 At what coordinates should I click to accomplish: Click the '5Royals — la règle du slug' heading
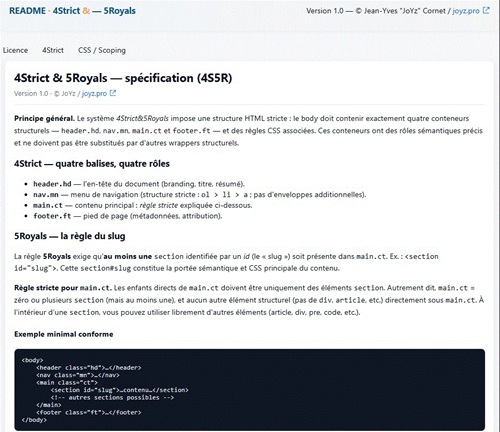click(70, 236)
